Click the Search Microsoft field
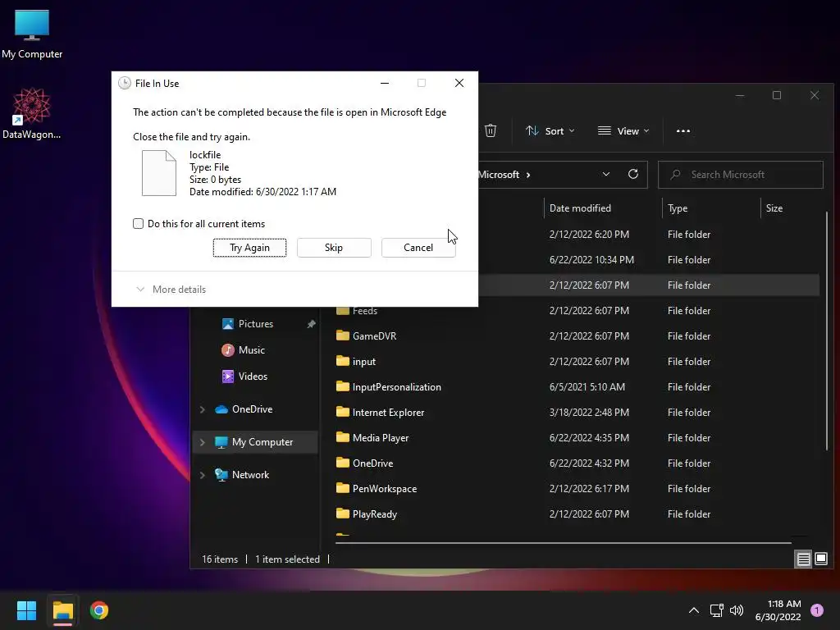Screen dimensions: 840x630 pyautogui.click(x=741, y=175)
